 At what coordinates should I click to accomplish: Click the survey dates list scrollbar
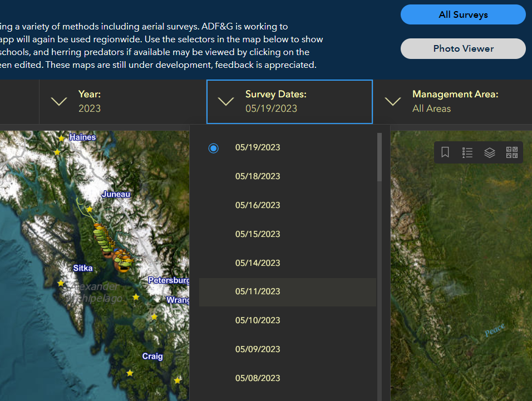380,157
